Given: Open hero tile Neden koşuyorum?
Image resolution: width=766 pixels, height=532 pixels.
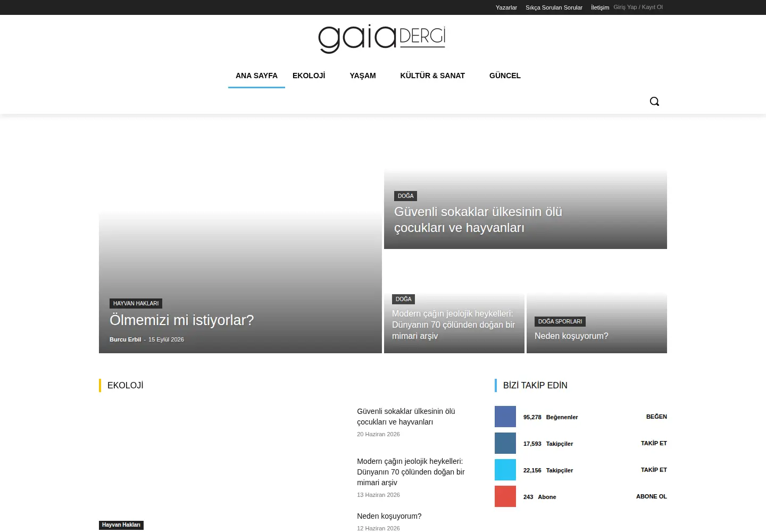Looking at the screenshot, I should tap(571, 336).
